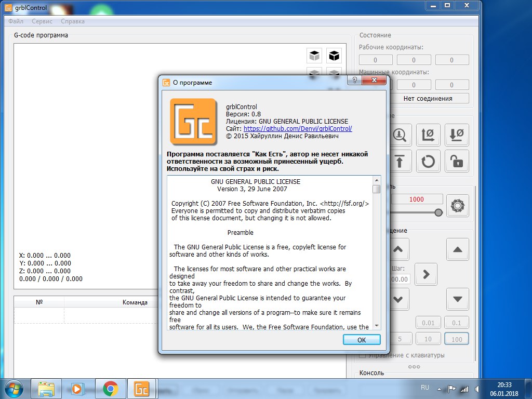Click the license scrollbar thumb
Viewport: 532px width, 399px height.
(376, 189)
